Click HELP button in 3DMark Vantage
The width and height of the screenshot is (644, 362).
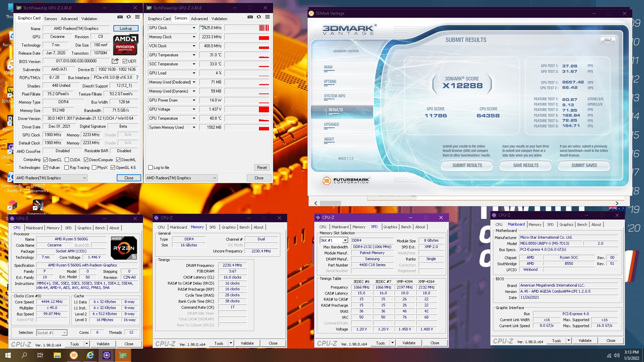(608, 40)
